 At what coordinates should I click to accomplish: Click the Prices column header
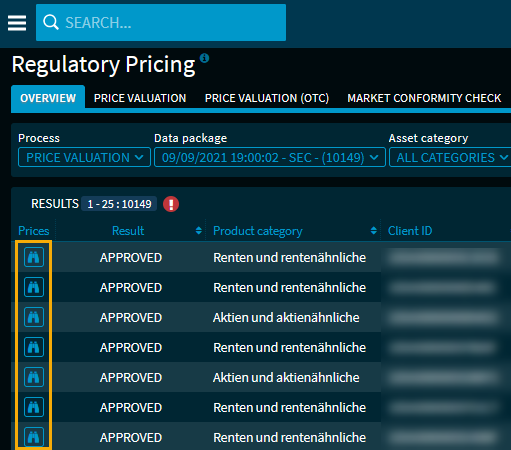point(34,231)
